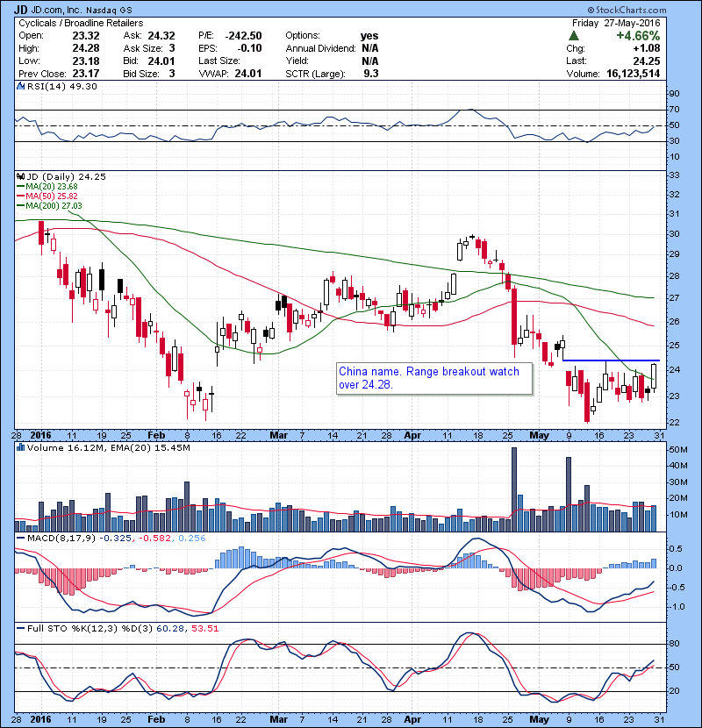
Task: Click the 90 label on RSI axis
Action: coord(674,94)
